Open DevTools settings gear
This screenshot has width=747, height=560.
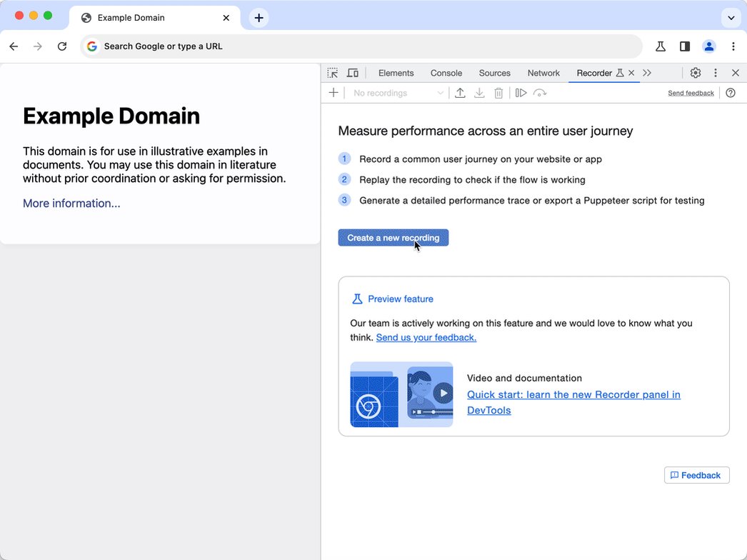click(696, 73)
